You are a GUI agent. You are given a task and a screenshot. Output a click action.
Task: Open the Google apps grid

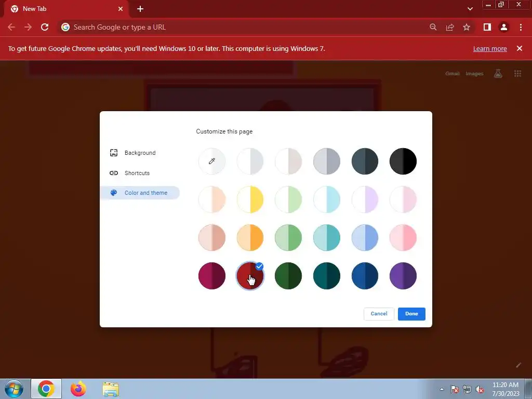tap(517, 73)
